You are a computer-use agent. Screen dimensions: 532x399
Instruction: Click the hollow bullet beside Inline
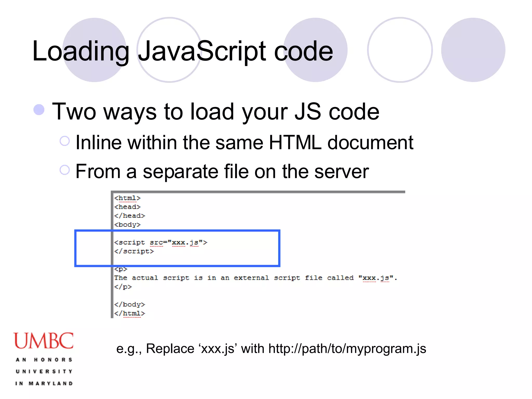(64, 141)
